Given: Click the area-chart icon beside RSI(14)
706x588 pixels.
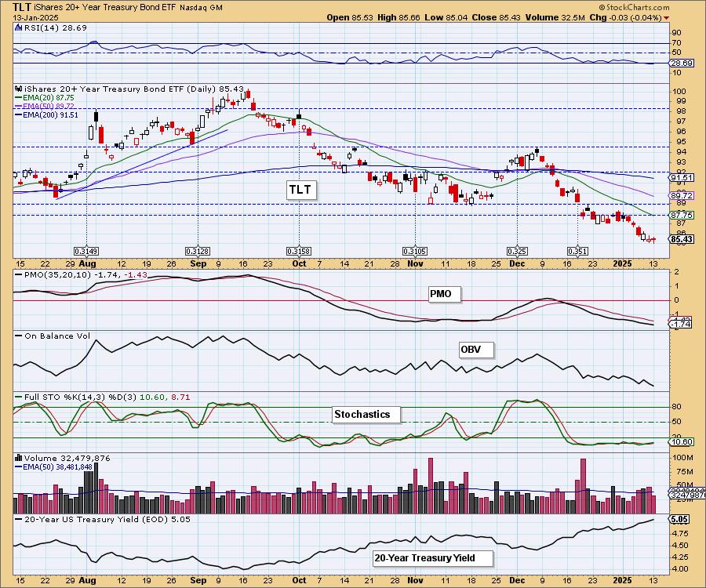Looking at the screenshot, I should pos(19,27).
